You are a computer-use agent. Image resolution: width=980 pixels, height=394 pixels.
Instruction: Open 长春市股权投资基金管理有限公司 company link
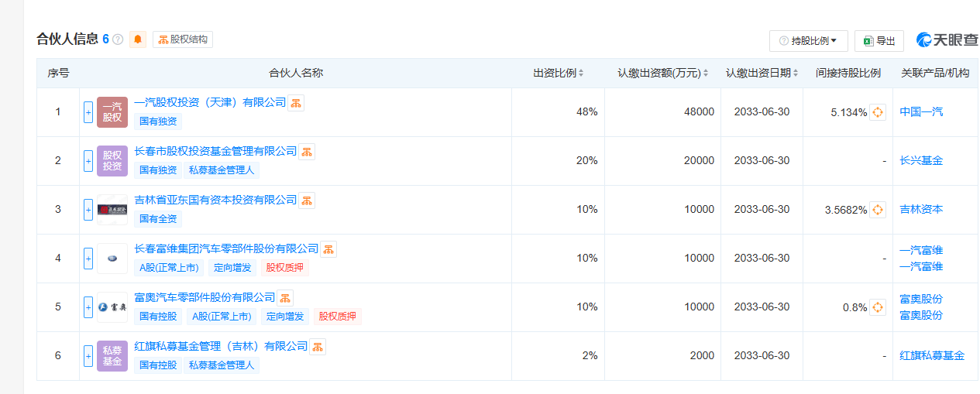click(x=215, y=151)
